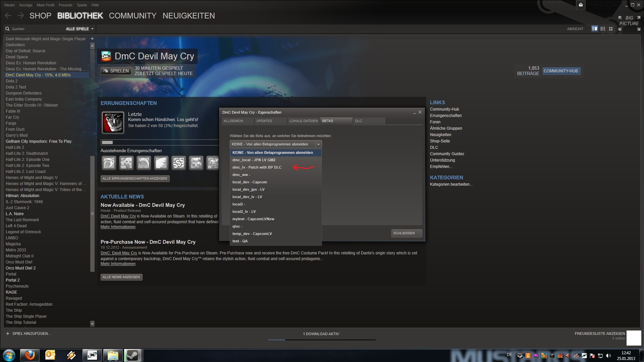This screenshot has height=362, width=644.
Task: Click the forward navigation arrow
Action: point(21,16)
